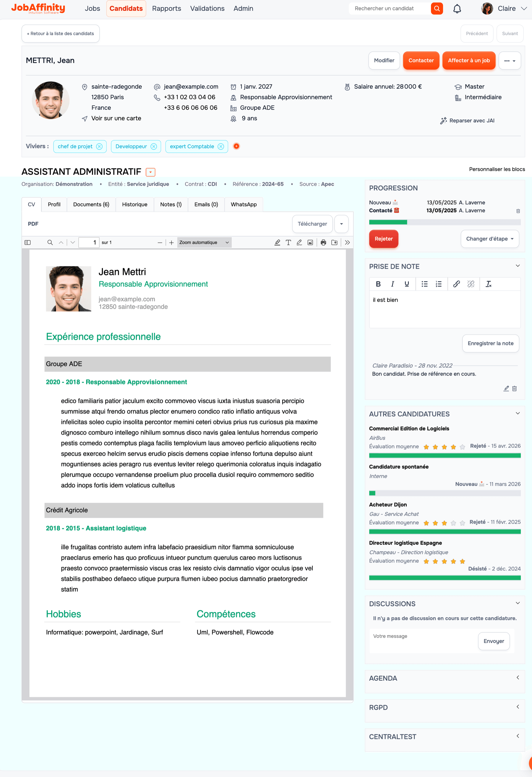
Task: Open Assistant Administratif job dropdown arrow
Action: (x=150, y=172)
